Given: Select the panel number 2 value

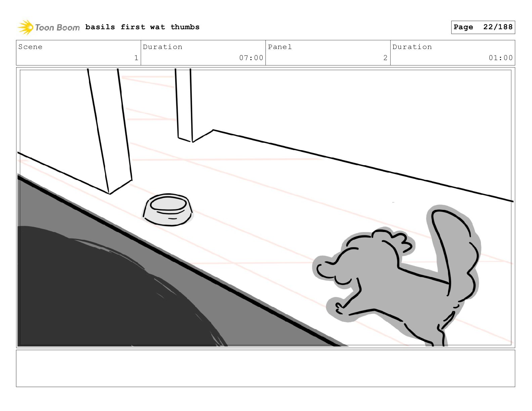Looking at the screenshot, I should coord(385,58).
